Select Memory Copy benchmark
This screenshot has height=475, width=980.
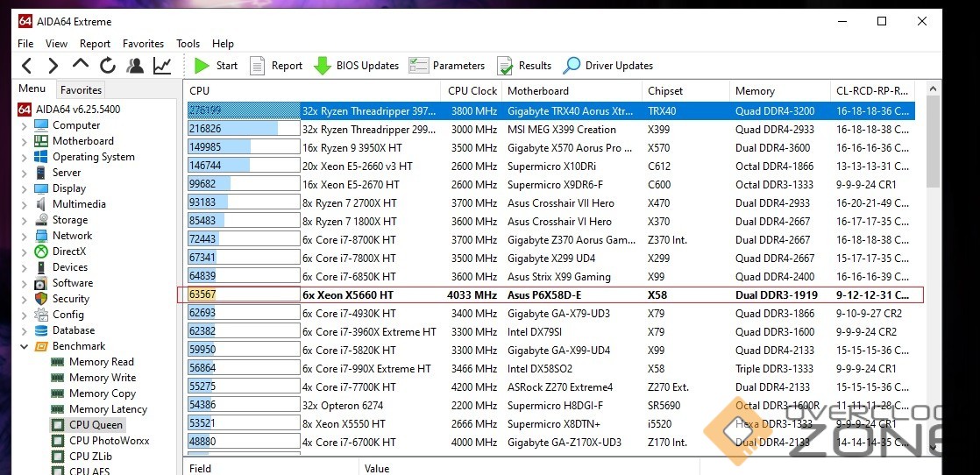point(93,393)
